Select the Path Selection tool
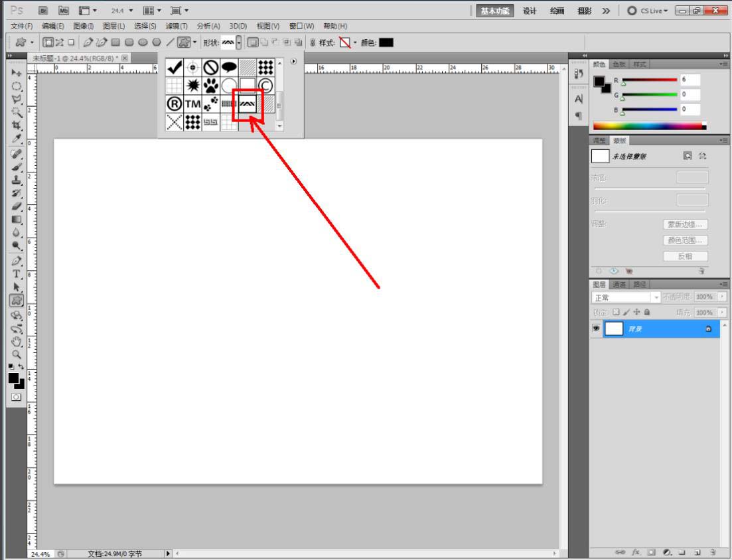 [17, 287]
